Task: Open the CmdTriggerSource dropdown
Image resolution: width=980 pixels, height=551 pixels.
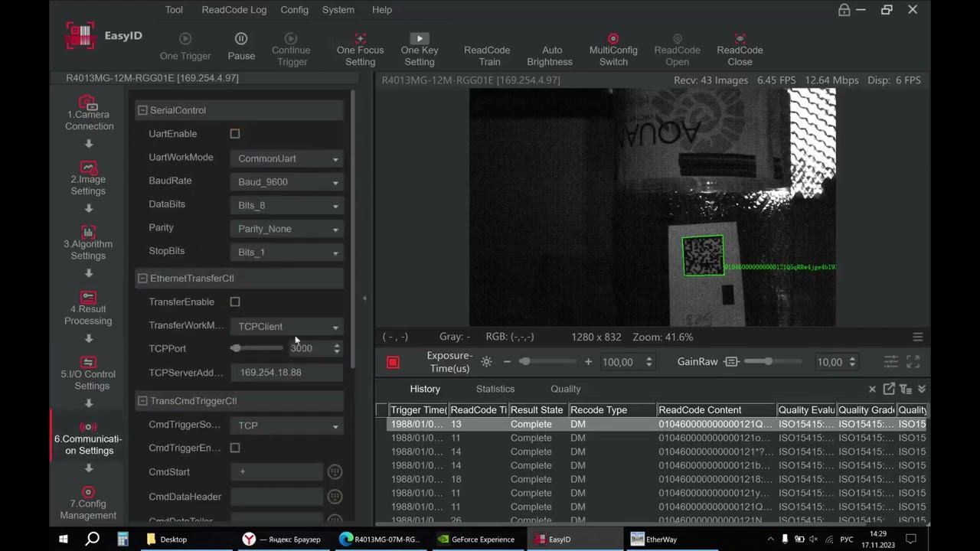Action: [x=286, y=425]
